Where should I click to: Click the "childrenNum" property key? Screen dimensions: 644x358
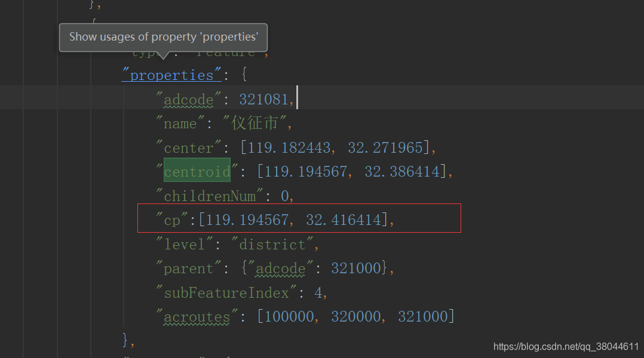tap(210, 196)
